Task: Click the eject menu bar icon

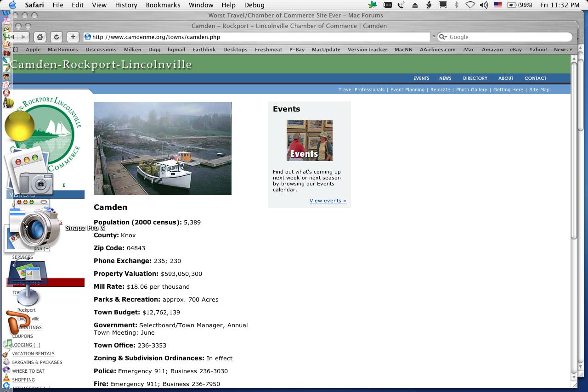Action: click(x=415, y=5)
